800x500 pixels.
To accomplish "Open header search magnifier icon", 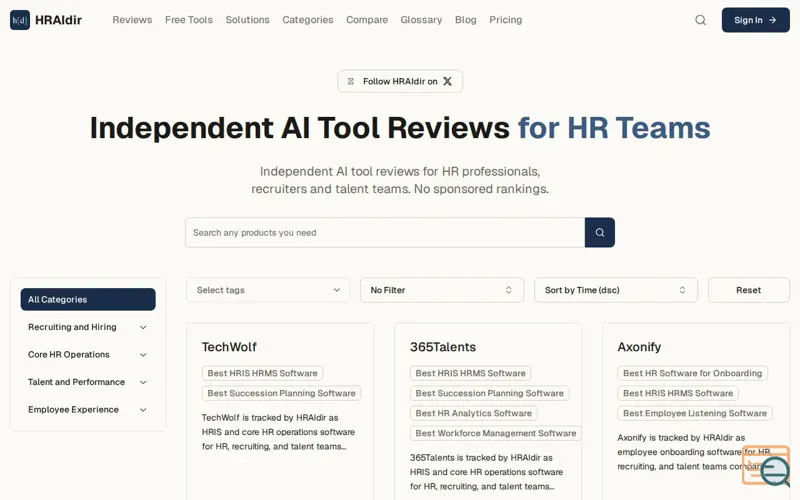I will (x=701, y=20).
